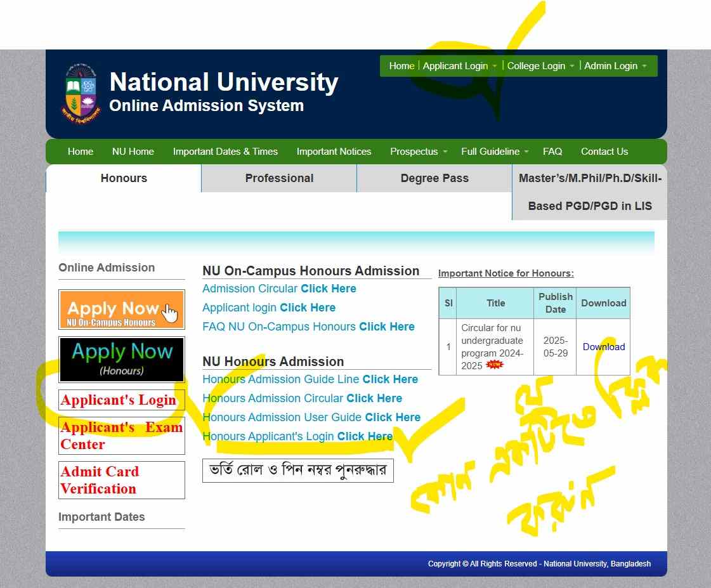Open Important Notices menu item
The image size is (711, 588).
(x=334, y=152)
